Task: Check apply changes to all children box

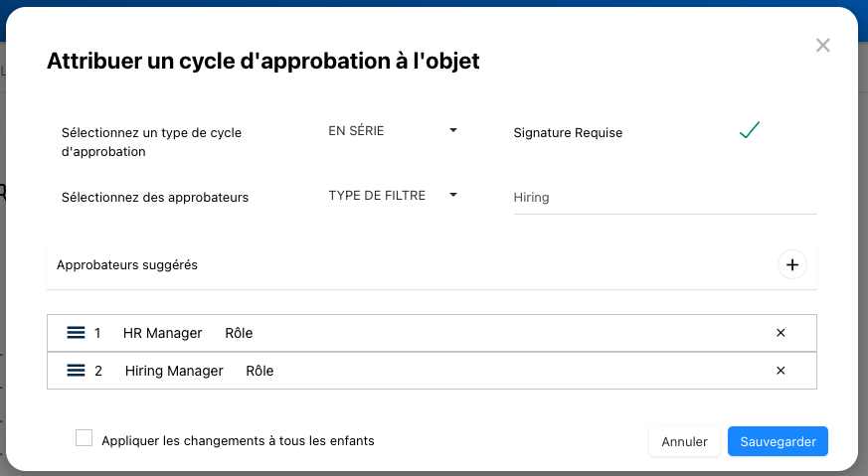Action: pyautogui.click(x=85, y=439)
